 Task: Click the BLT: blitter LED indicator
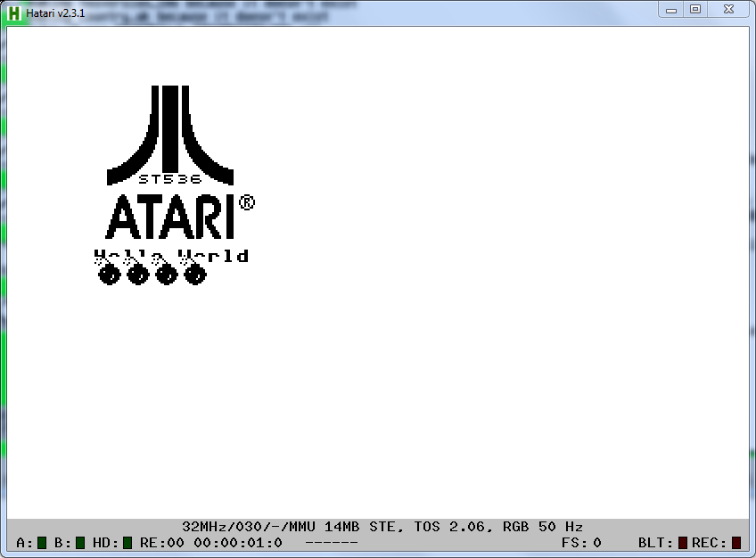point(683,543)
